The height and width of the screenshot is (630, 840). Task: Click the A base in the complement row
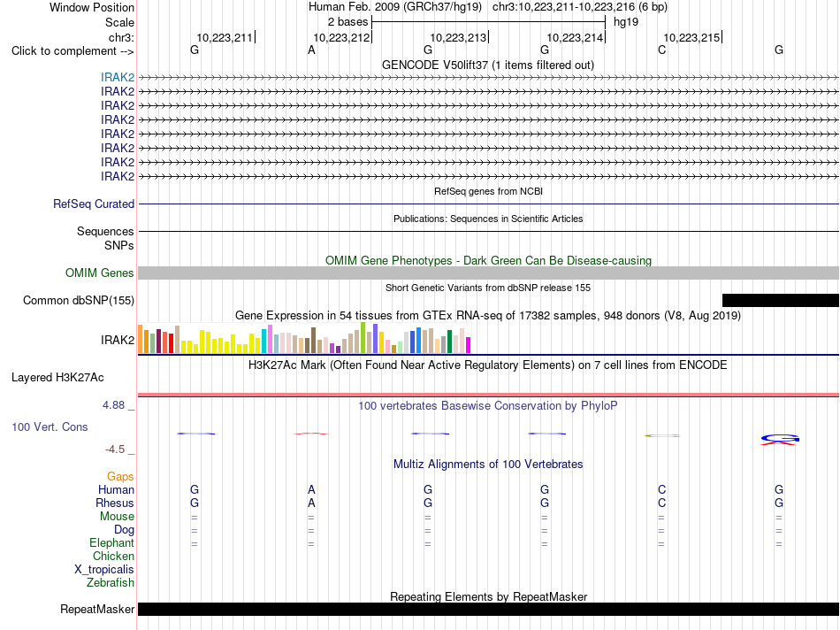(311, 50)
